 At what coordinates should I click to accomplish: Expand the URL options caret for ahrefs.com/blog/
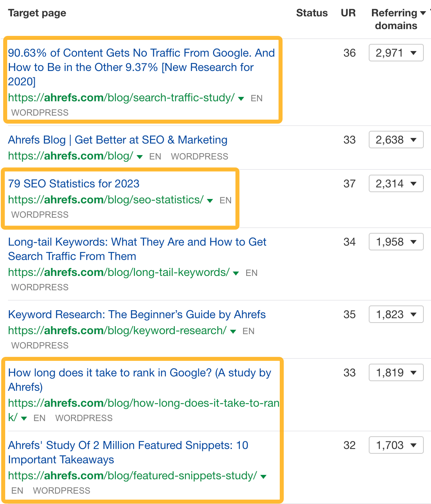point(140,156)
